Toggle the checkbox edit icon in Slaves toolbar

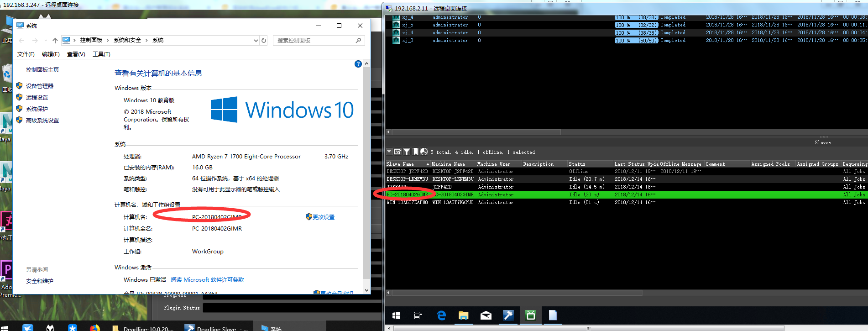pyautogui.click(x=398, y=152)
